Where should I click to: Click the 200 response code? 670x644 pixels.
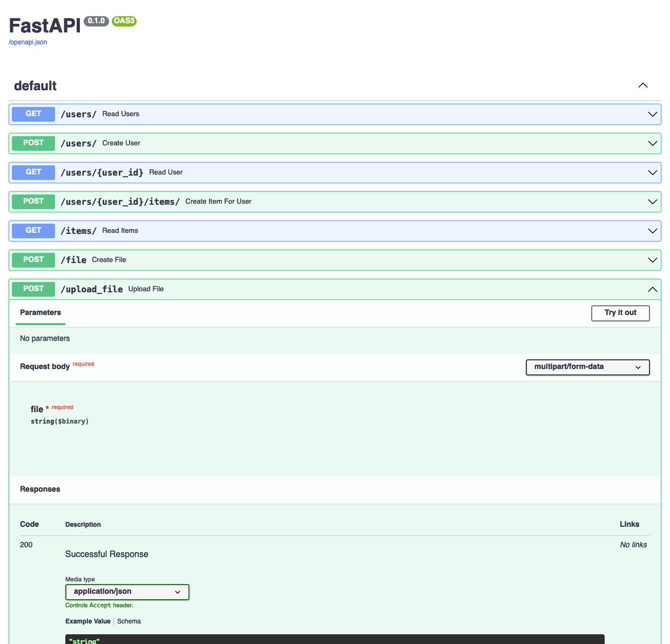click(x=26, y=545)
